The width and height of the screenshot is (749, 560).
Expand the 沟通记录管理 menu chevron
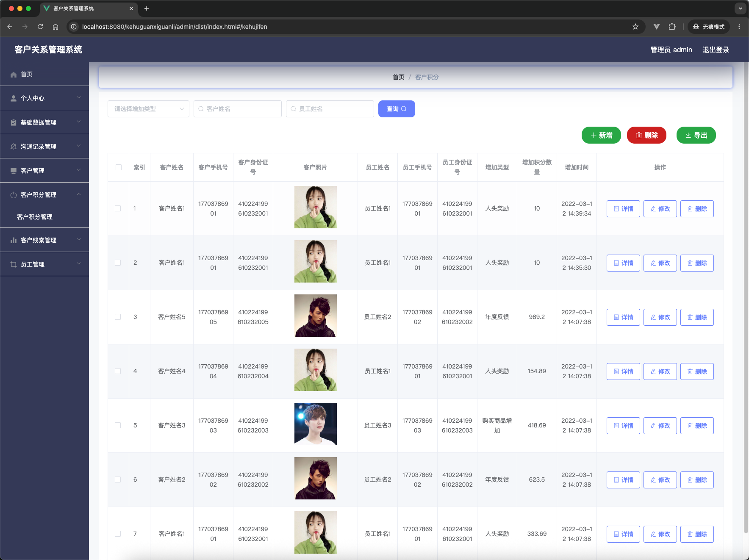(79, 146)
